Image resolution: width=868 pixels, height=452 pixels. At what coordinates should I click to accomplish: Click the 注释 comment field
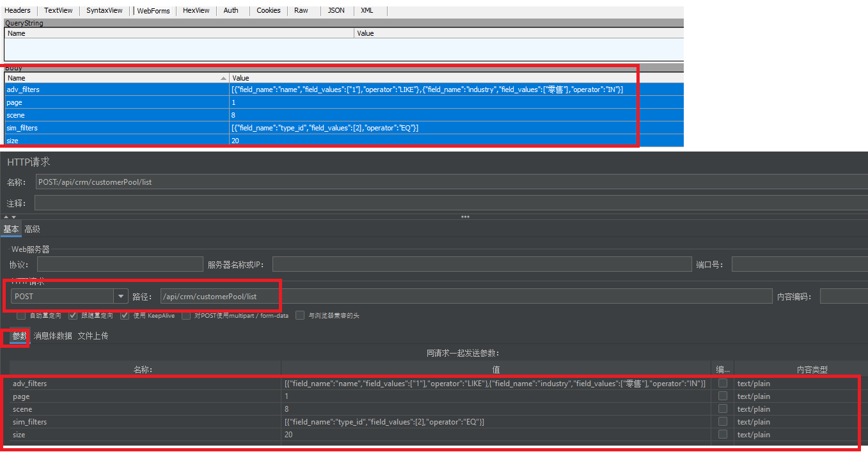pos(451,203)
